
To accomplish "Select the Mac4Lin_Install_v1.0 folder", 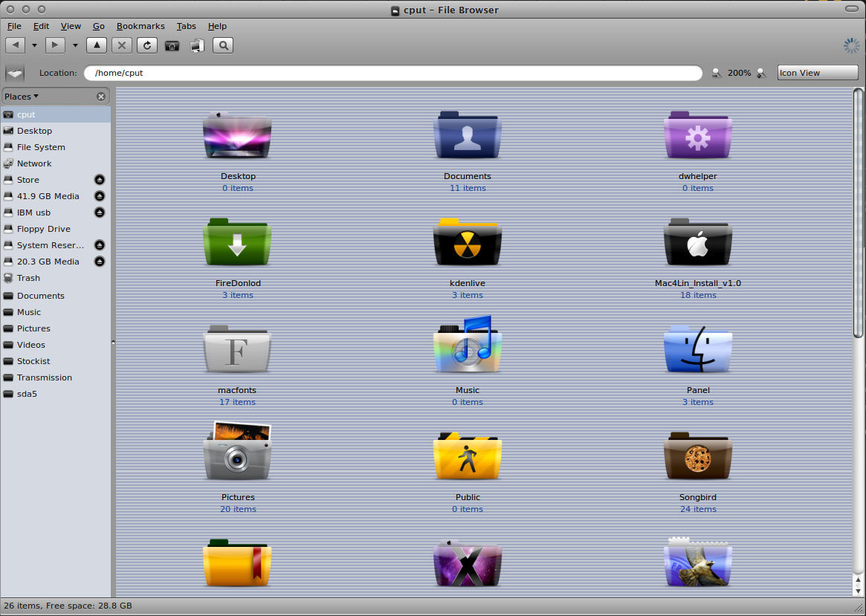I will click(x=698, y=241).
